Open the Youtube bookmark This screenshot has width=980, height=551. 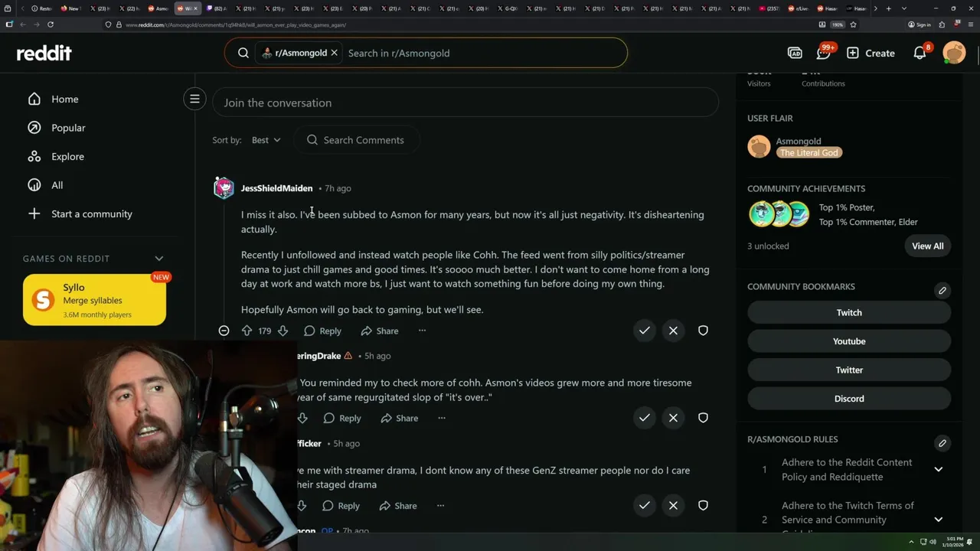coord(849,341)
